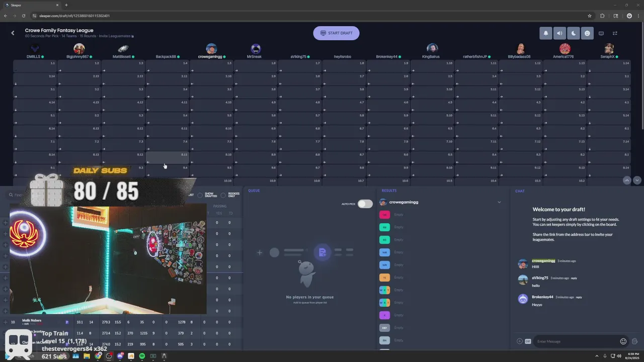The width and height of the screenshot is (644, 362).
Task: Click the crowegamingg username in chat
Action: coord(543,261)
